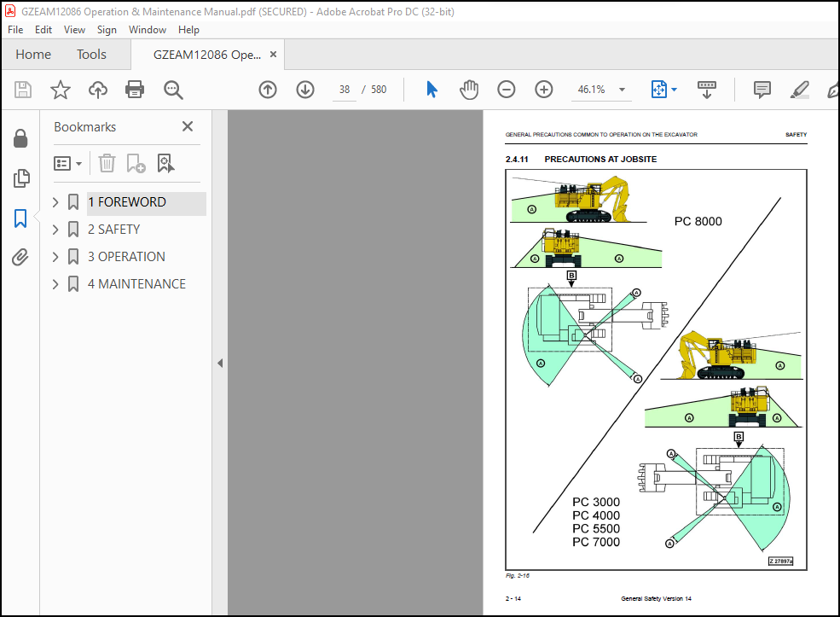The width and height of the screenshot is (840, 617).
Task: Click the Bookmarks panel title
Action: (x=84, y=127)
